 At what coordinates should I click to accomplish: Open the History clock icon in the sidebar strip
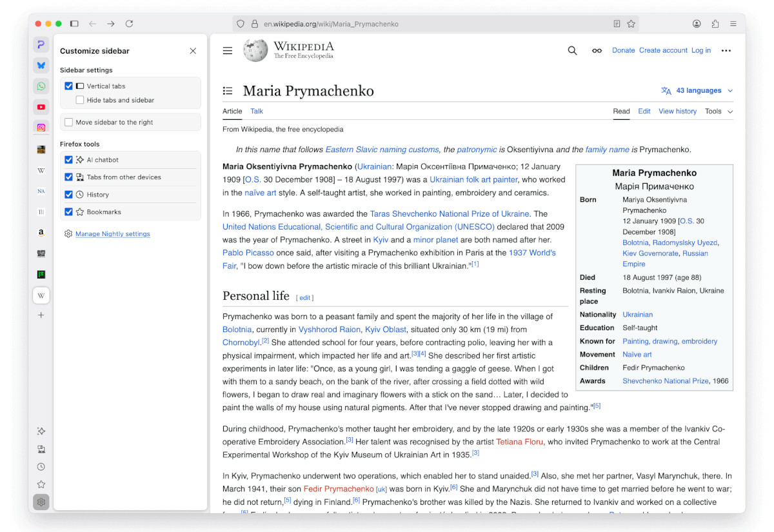(41, 467)
